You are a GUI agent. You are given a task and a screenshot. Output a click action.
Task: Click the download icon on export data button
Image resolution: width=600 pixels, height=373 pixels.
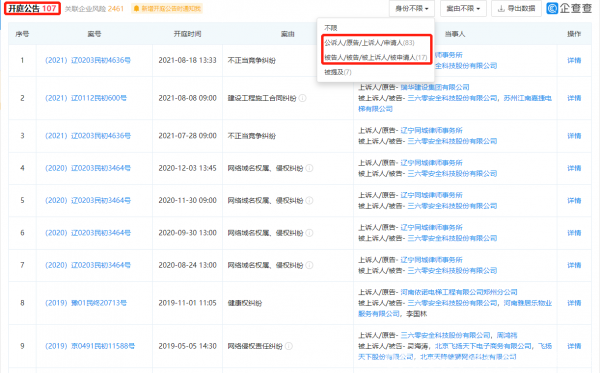point(501,8)
